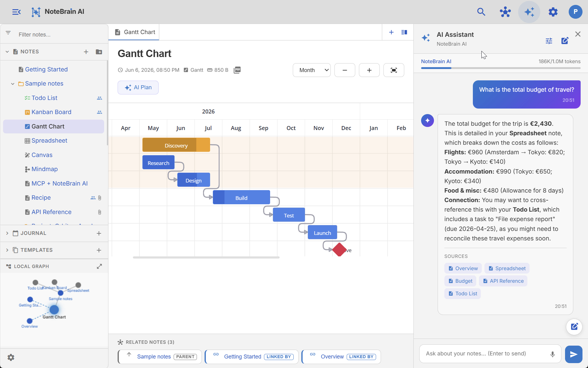
Task: Toggle the AI Assistant sparkle button
Action: pyautogui.click(x=529, y=12)
